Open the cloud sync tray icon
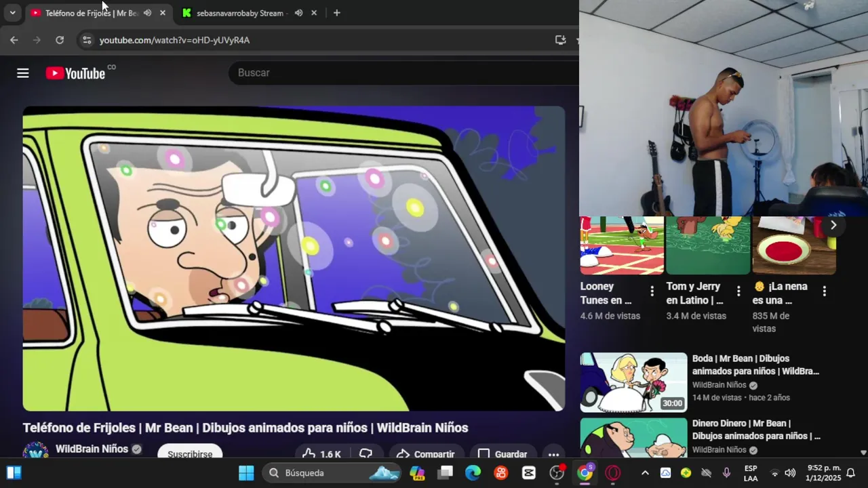 (665, 473)
